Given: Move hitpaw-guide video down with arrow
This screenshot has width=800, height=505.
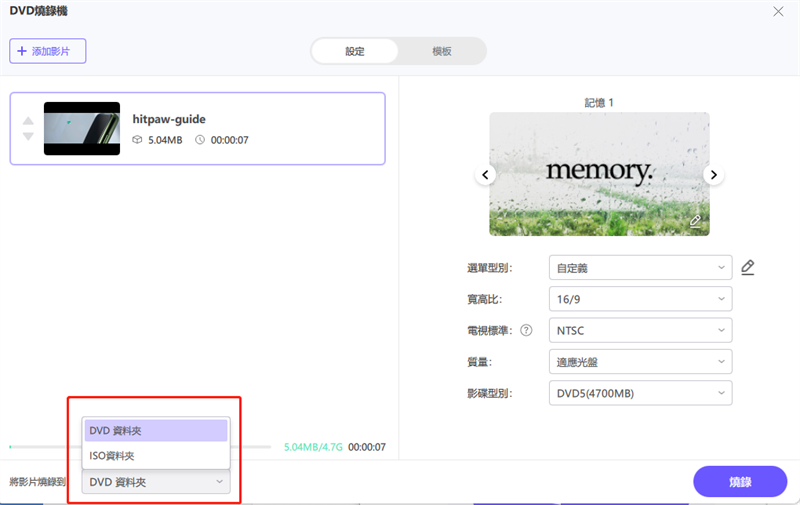Looking at the screenshot, I should (28, 136).
